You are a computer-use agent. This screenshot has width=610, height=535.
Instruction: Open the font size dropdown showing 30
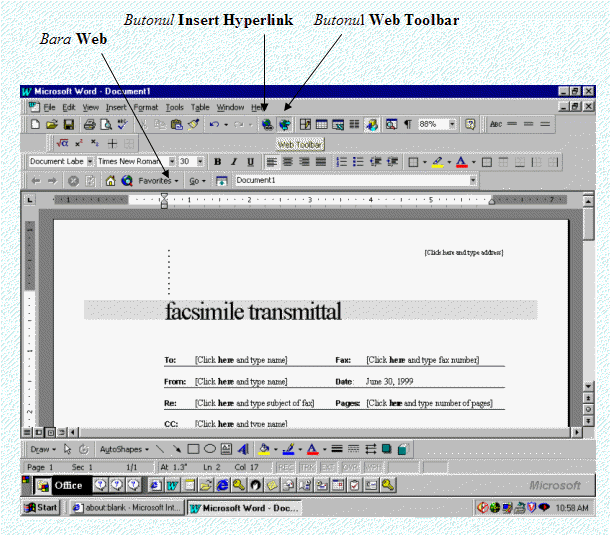click(200, 161)
